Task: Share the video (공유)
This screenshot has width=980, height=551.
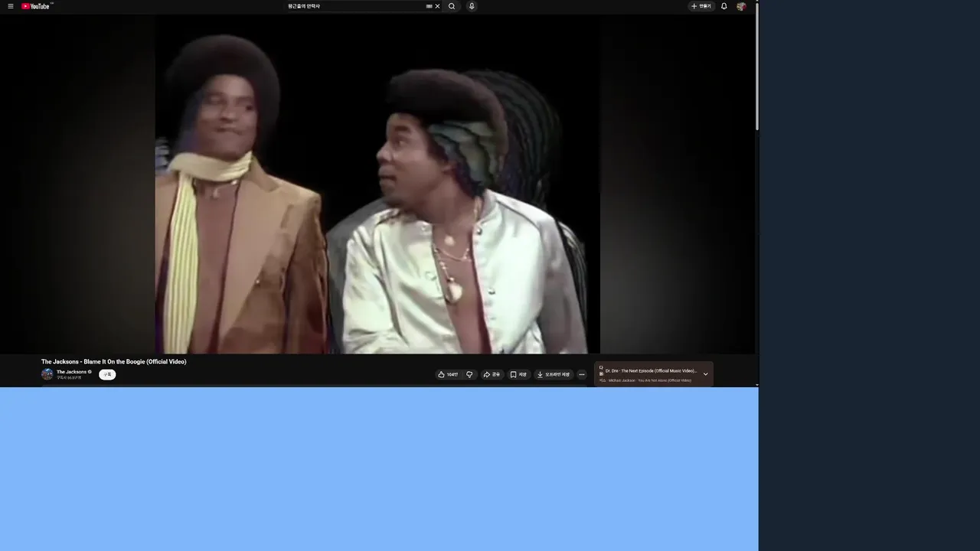Action: tap(492, 375)
